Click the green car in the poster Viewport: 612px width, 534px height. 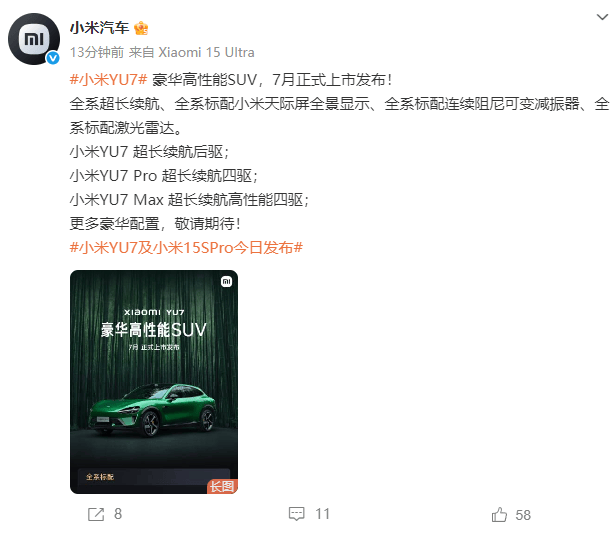tap(153, 410)
